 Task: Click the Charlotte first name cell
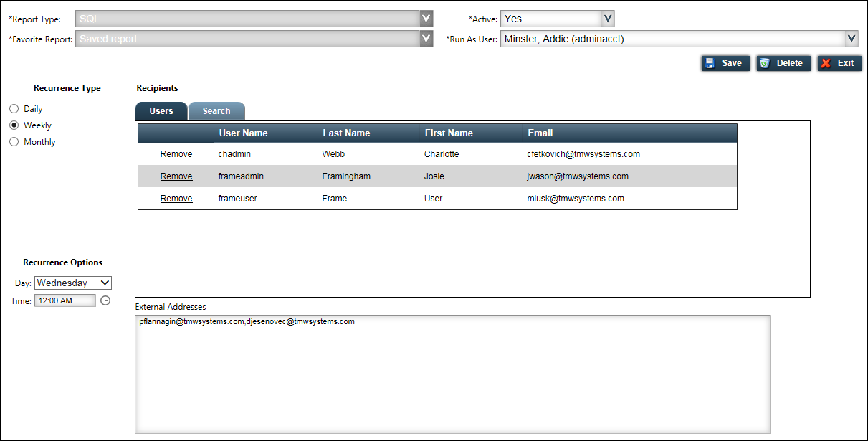(442, 154)
